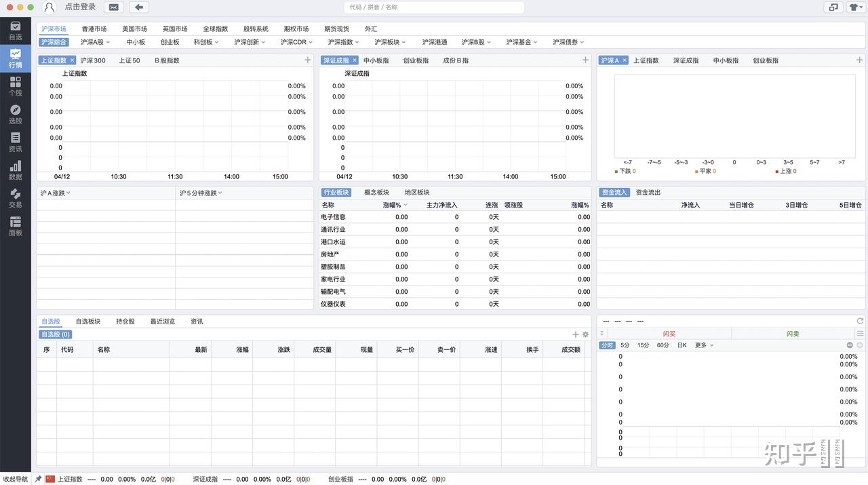
Task: Open the hamburger menu beside 闪卖
Action: (x=860, y=334)
